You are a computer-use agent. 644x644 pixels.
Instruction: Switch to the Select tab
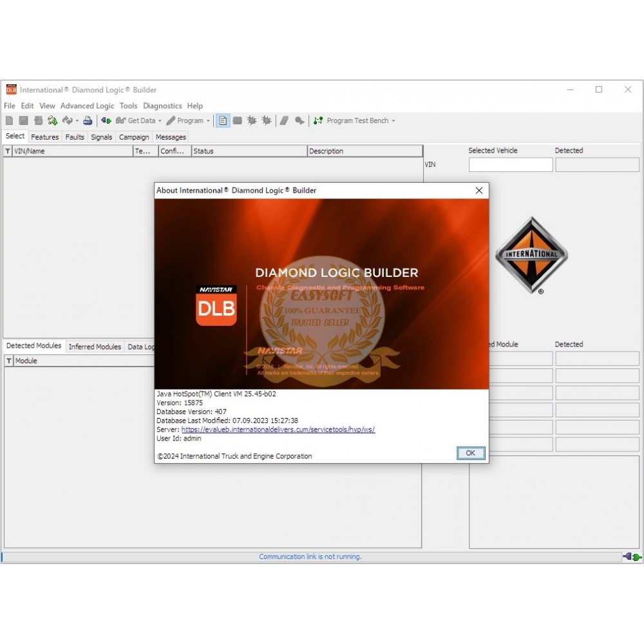coord(15,136)
